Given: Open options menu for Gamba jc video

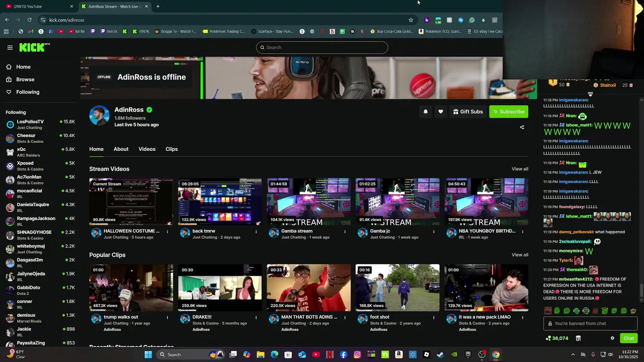Looking at the screenshot, I should point(434,232).
